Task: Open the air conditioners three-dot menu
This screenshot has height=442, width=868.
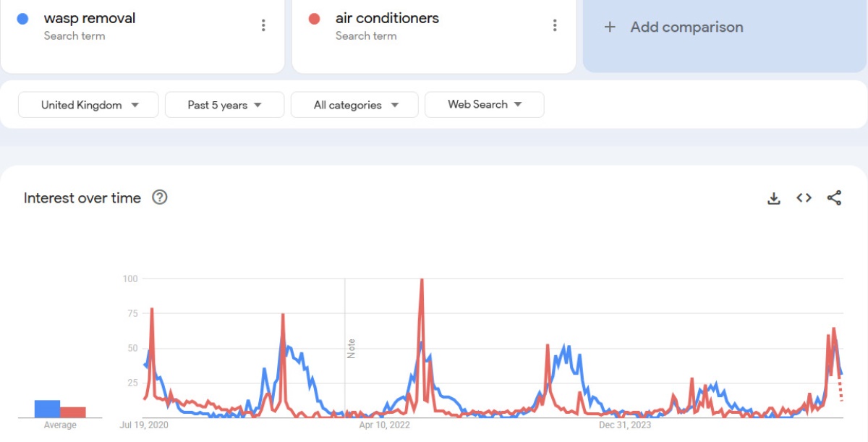Action: [555, 25]
